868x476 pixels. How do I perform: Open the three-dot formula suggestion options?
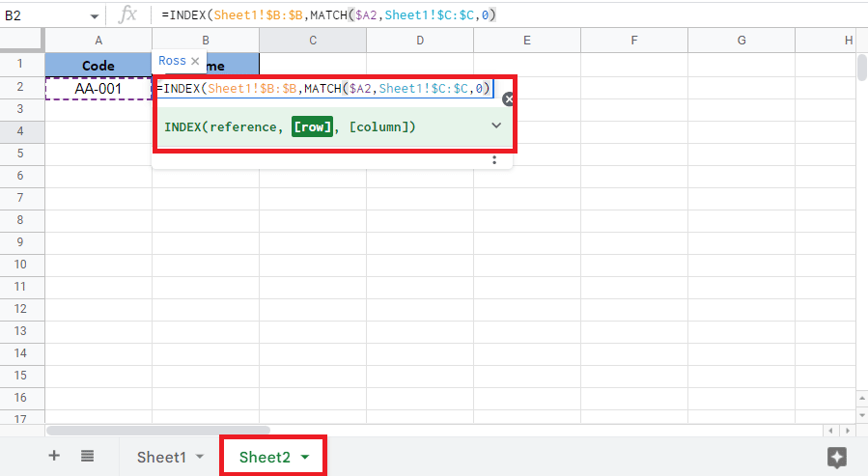pyautogui.click(x=494, y=160)
